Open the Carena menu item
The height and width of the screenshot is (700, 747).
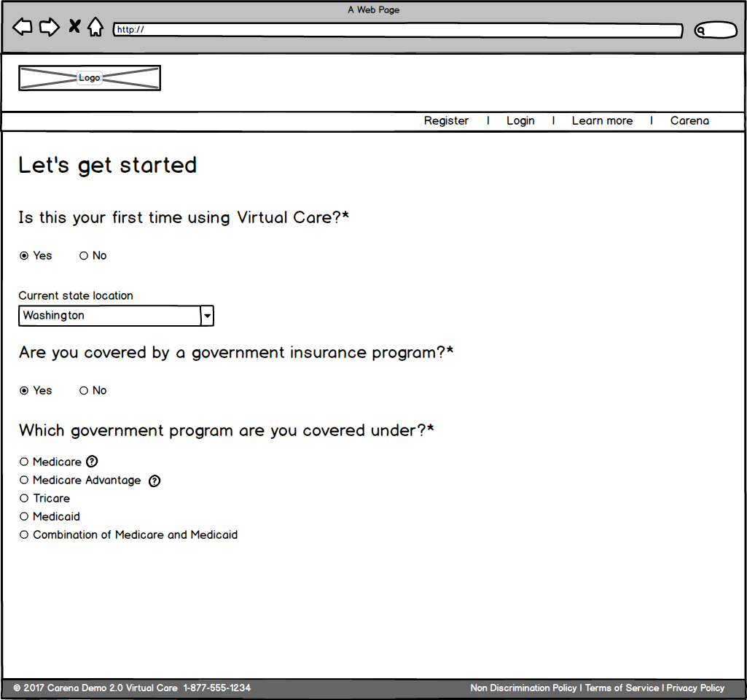pos(689,120)
